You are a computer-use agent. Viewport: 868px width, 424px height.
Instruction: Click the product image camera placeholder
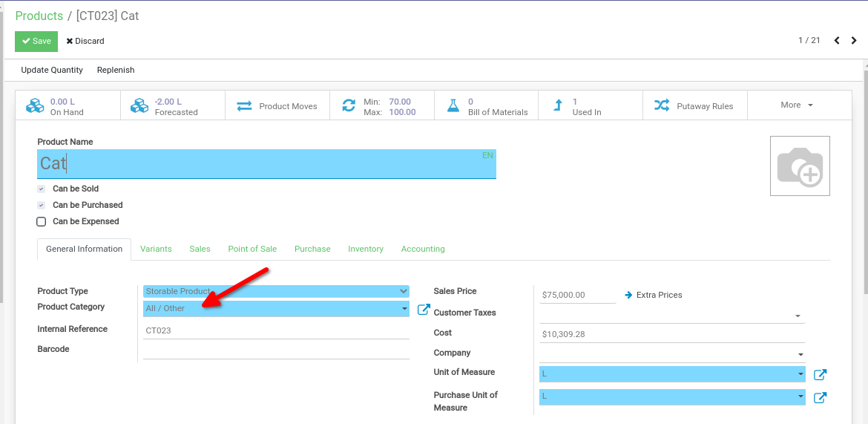tap(800, 166)
